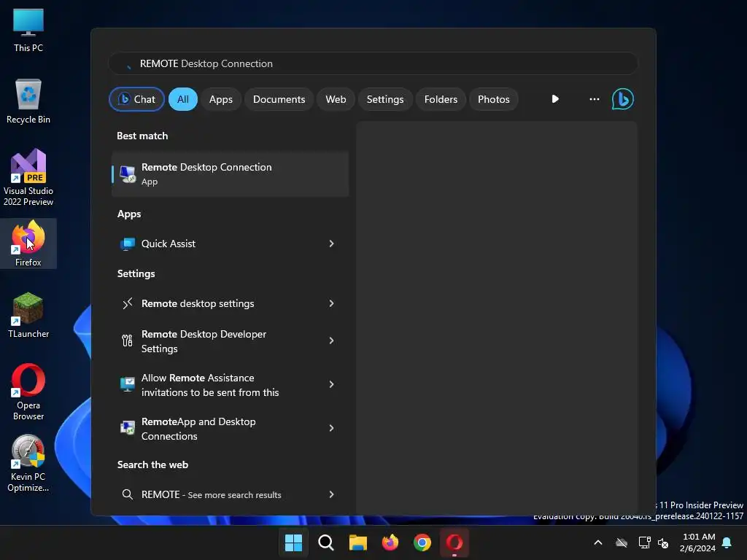Open Remote Desktop Developer Settings result
The width and height of the screenshot is (747, 560).
pyautogui.click(x=230, y=341)
